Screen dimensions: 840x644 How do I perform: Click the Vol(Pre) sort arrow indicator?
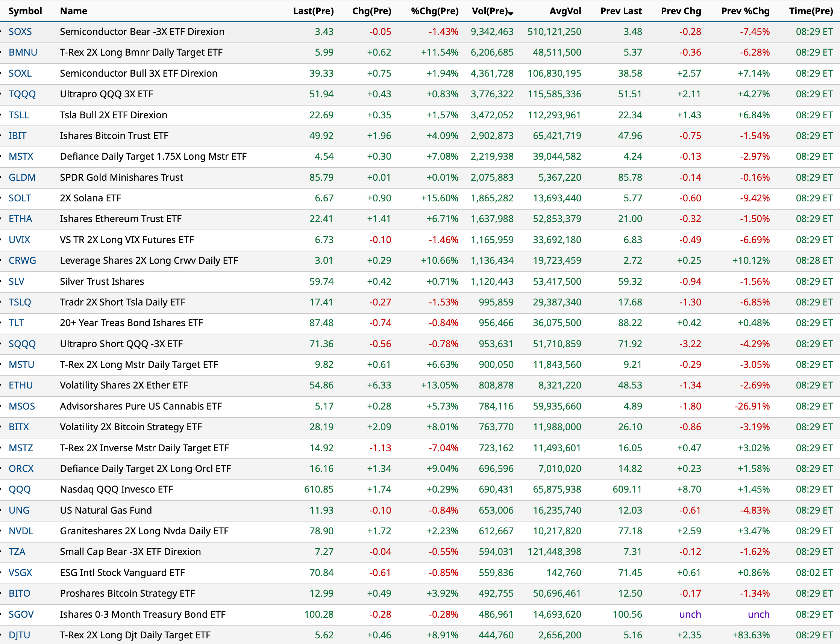click(511, 14)
